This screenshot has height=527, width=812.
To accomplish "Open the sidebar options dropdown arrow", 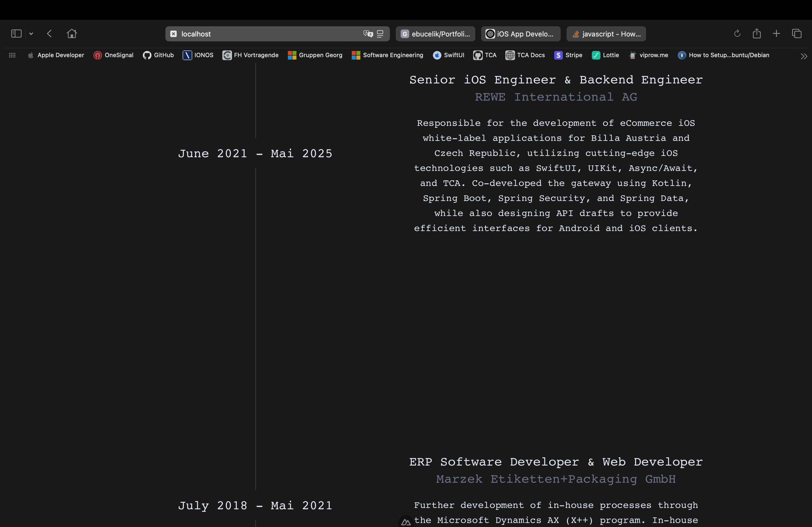I will point(31,33).
